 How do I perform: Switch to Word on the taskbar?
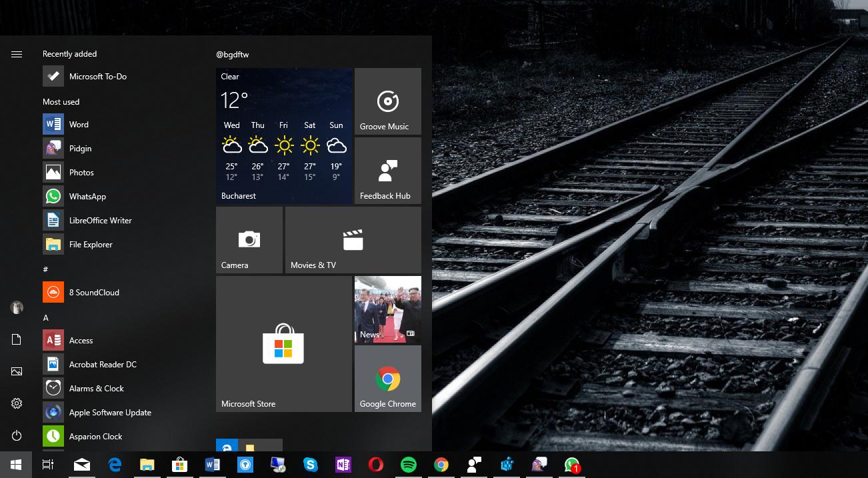[213, 465]
